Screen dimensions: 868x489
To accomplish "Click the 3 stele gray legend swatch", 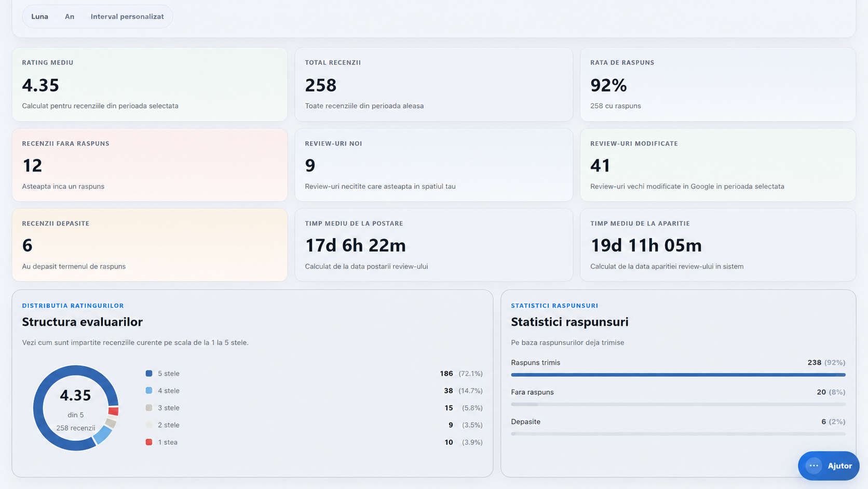I will pos(149,408).
